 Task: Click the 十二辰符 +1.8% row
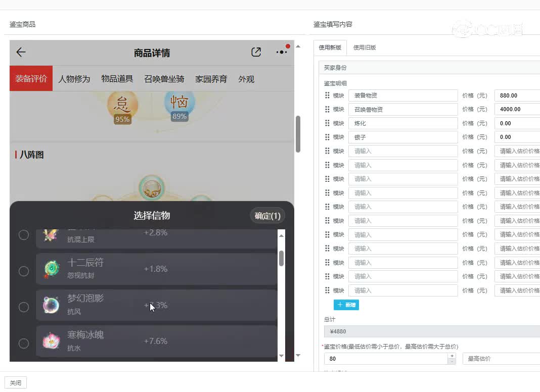pos(157,269)
